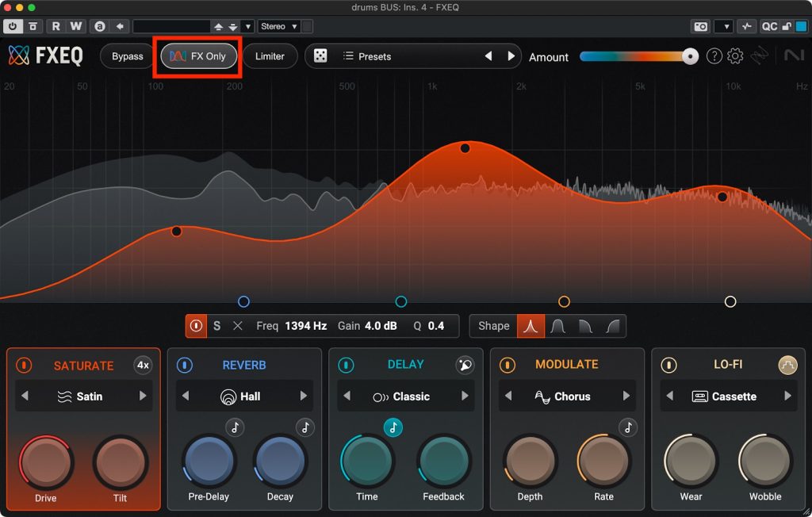Select the bell band shape

[x=530, y=326]
